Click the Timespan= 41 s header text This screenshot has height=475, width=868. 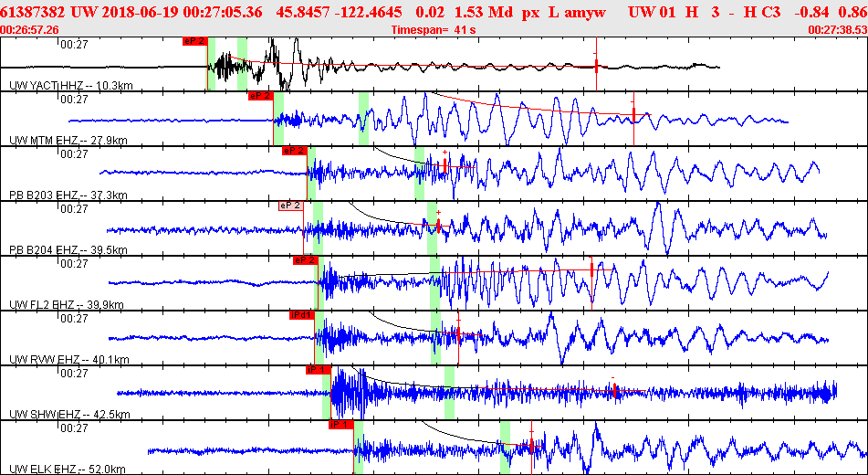tap(434, 30)
